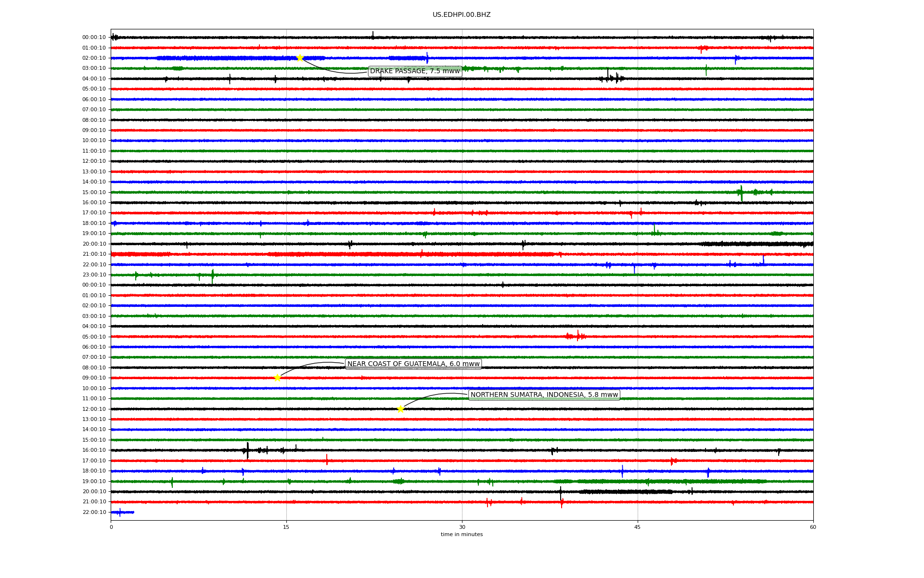
Task: Click the first 23:00:10 row label
Action: (94, 275)
